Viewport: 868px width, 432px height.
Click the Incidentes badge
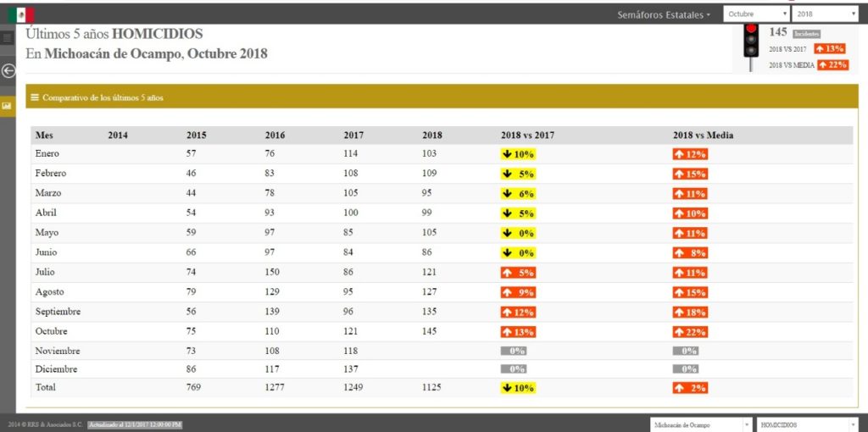pos(806,34)
